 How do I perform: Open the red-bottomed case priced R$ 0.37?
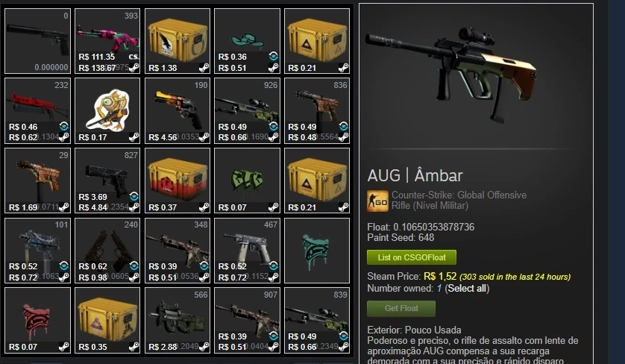(178, 181)
